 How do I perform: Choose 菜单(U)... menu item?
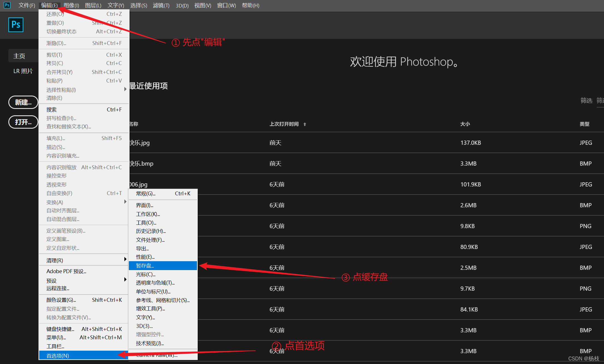point(84,337)
